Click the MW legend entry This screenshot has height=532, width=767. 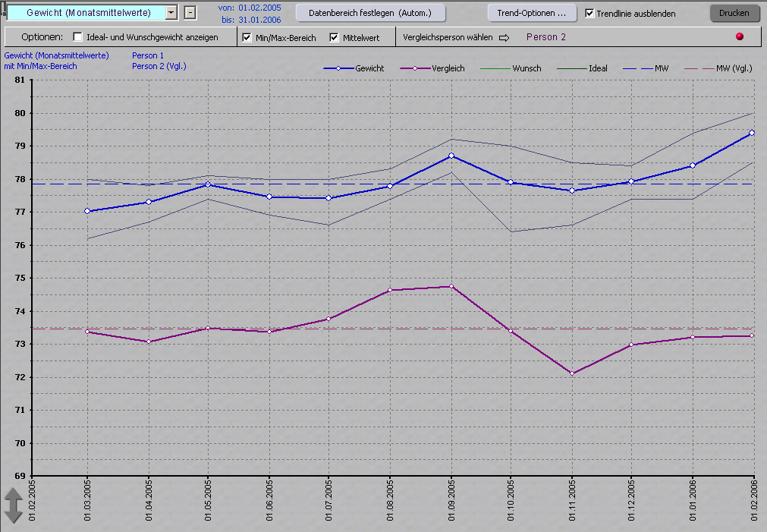coord(646,68)
